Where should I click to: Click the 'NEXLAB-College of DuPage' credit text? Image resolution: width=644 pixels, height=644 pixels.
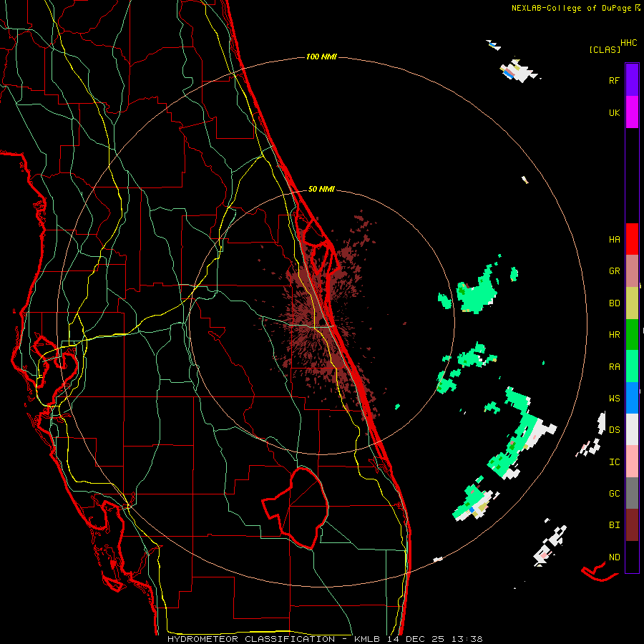[571, 8]
